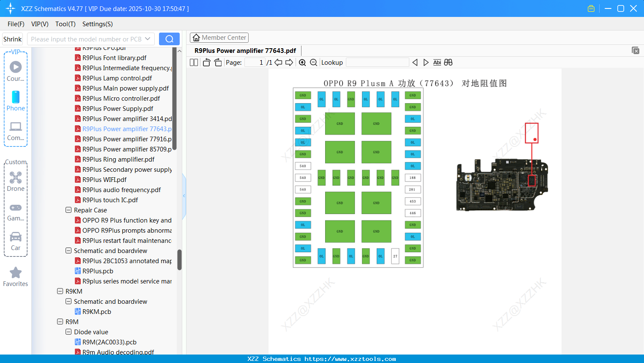The image size is (644, 363).
Task: Go to next page arrow
Action: point(289,63)
